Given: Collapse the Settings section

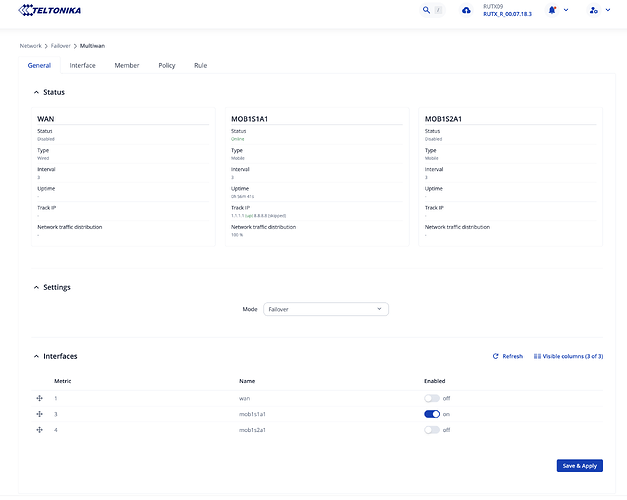Looking at the screenshot, I should click(x=36, y=287).
